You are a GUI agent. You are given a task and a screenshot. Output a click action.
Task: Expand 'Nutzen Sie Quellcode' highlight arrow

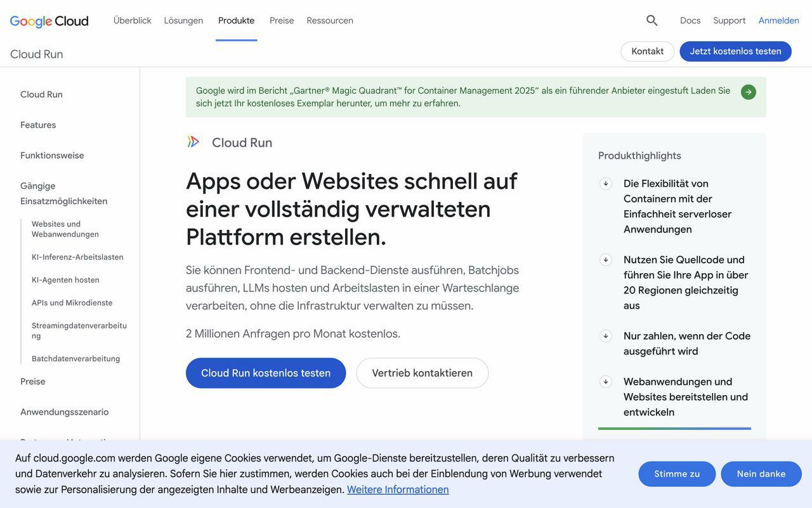[x=606, y=260]
